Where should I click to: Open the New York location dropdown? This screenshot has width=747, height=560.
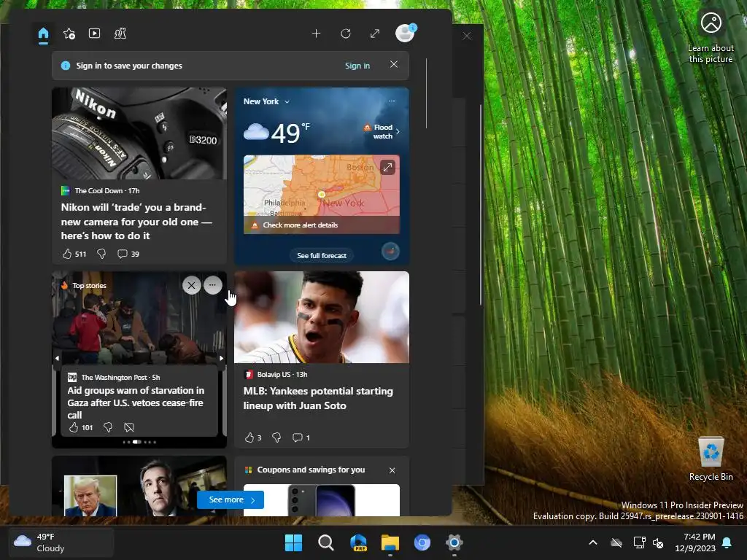(266, 101)
